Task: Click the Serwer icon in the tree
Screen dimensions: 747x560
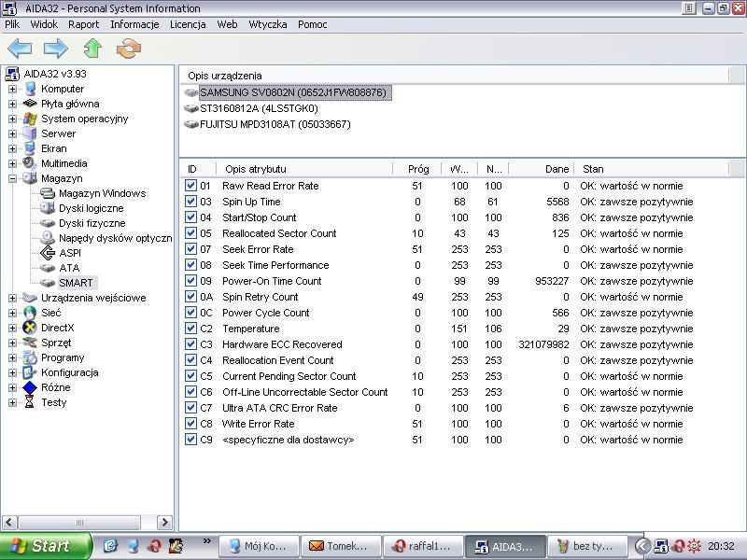Action: pos(30,133)
